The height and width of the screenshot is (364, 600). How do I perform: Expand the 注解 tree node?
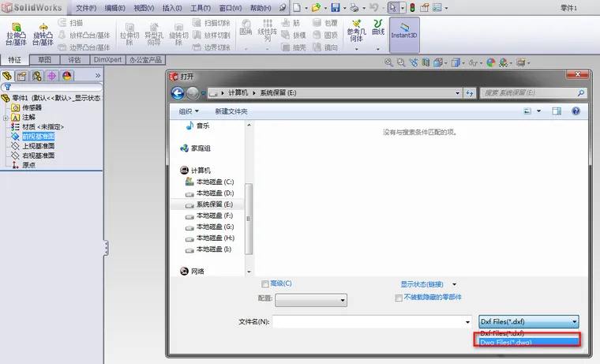[6, 118]
